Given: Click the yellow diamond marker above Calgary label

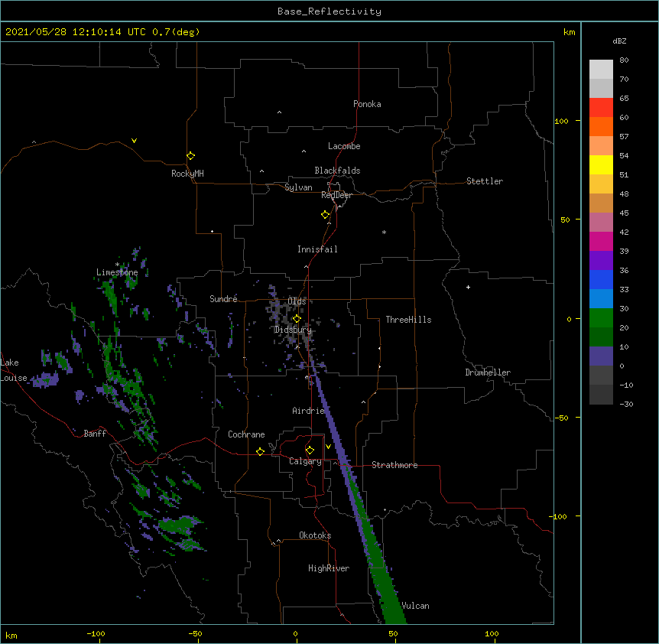Looking at the screenshot, I should coord(310,450).
